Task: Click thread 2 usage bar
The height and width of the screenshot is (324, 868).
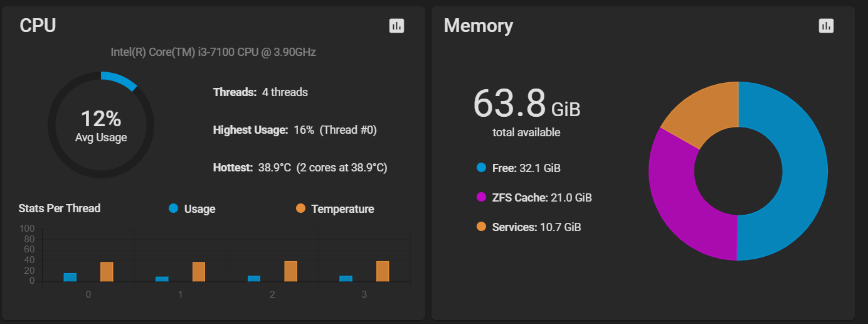Action: [x=254, y=278]
